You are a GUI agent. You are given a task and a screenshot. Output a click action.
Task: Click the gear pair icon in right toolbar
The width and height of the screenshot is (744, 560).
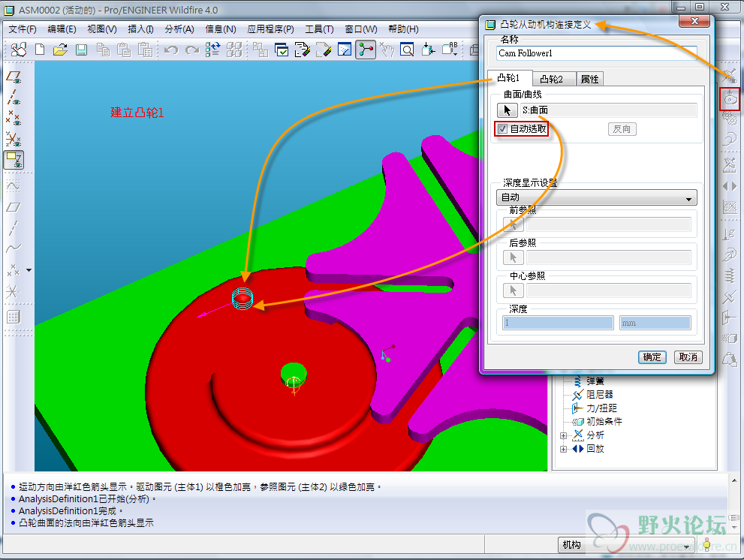729,118
